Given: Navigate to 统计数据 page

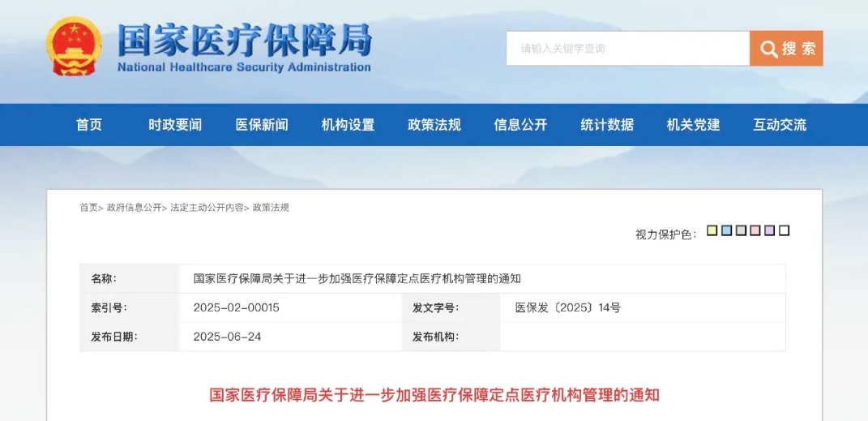Looking at the screenshot, I should pyautogui.click(x=607, y=125).
